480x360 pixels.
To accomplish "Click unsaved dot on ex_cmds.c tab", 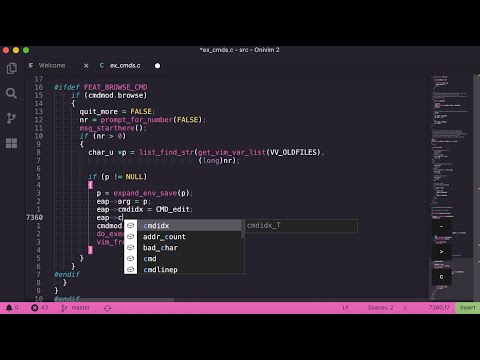I will pyautogui.click(x=157, y=66).
